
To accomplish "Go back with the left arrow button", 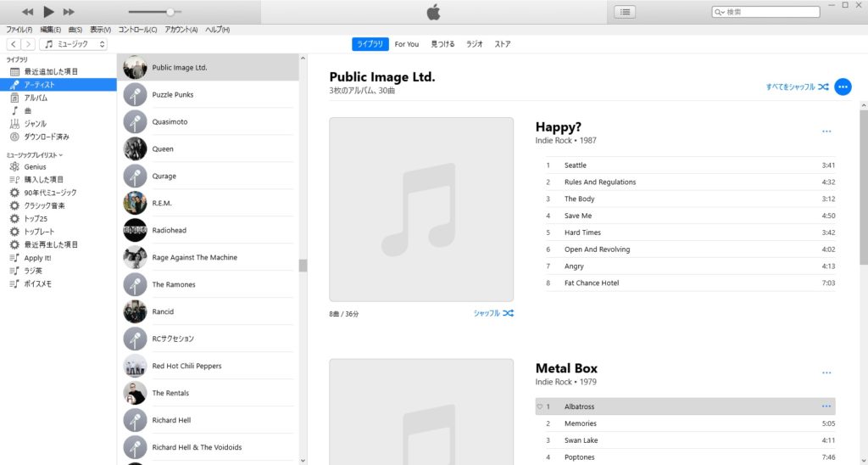I will point(14,44).
